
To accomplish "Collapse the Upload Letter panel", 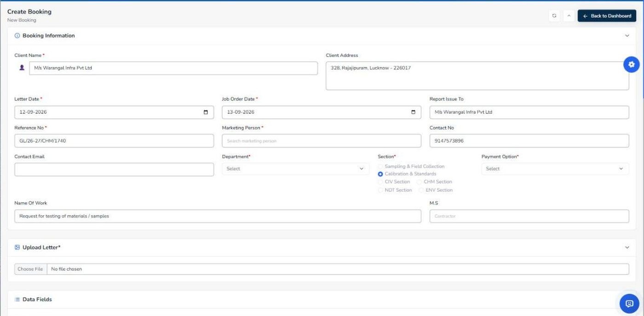I will coord(627,248).
